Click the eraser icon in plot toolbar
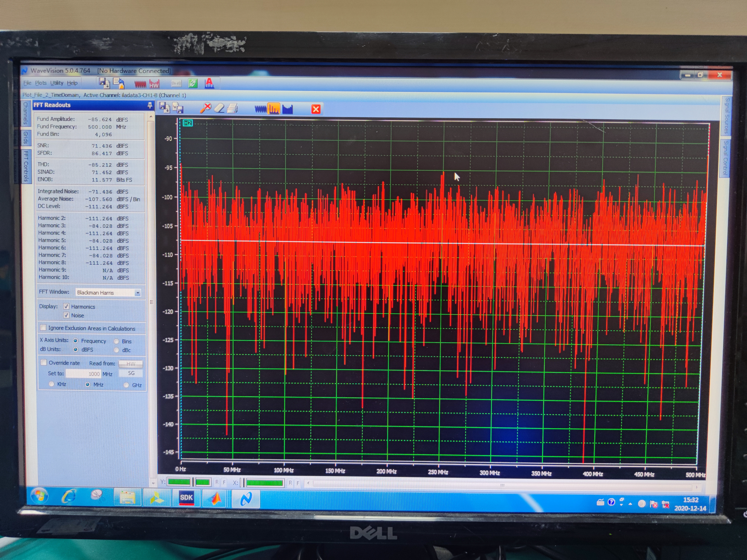This screenshot has height=560, width=747. 219,108
